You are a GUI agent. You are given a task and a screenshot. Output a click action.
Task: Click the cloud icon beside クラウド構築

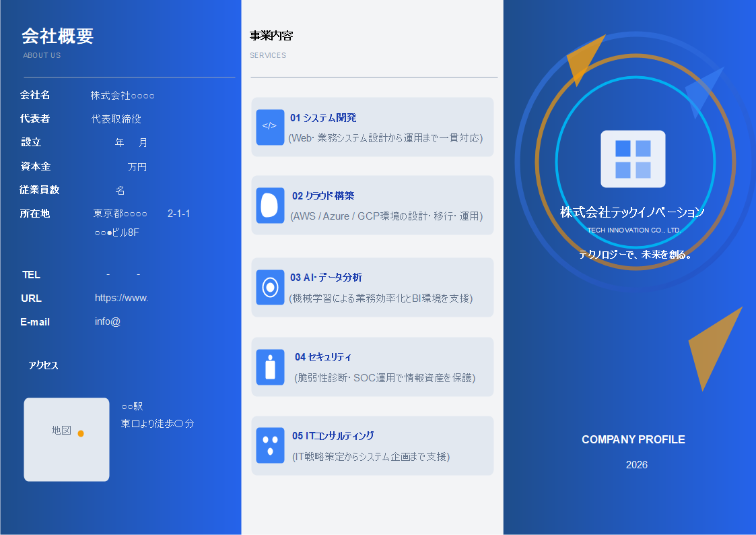coord(270,206)
